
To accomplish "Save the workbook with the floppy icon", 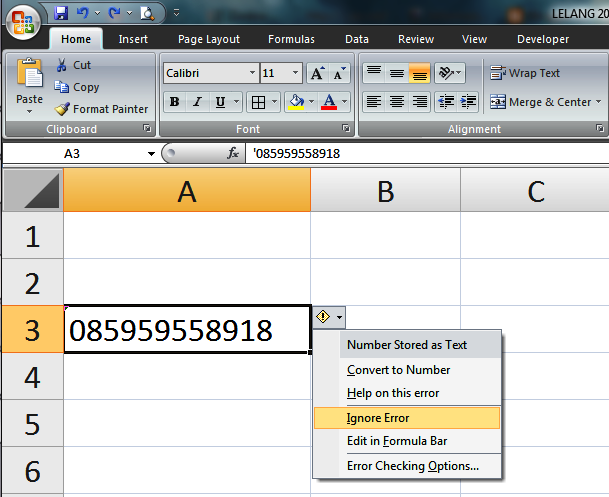I will [61, 13].
